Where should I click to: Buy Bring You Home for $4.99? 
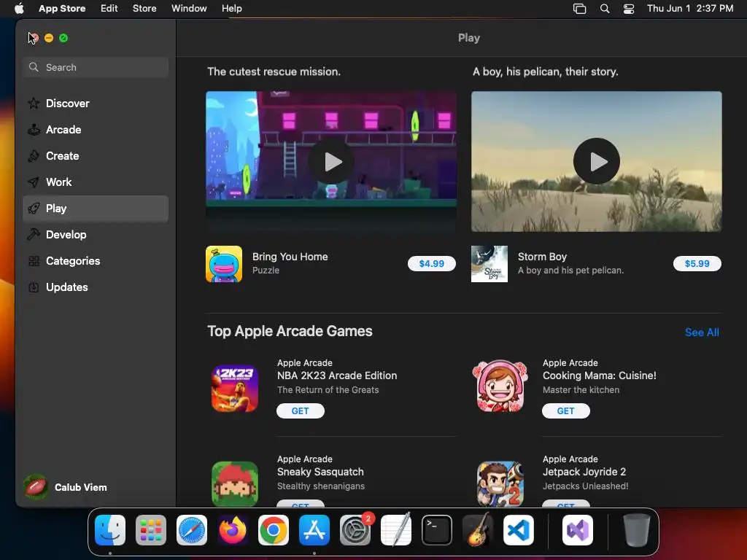pos(432,263)
